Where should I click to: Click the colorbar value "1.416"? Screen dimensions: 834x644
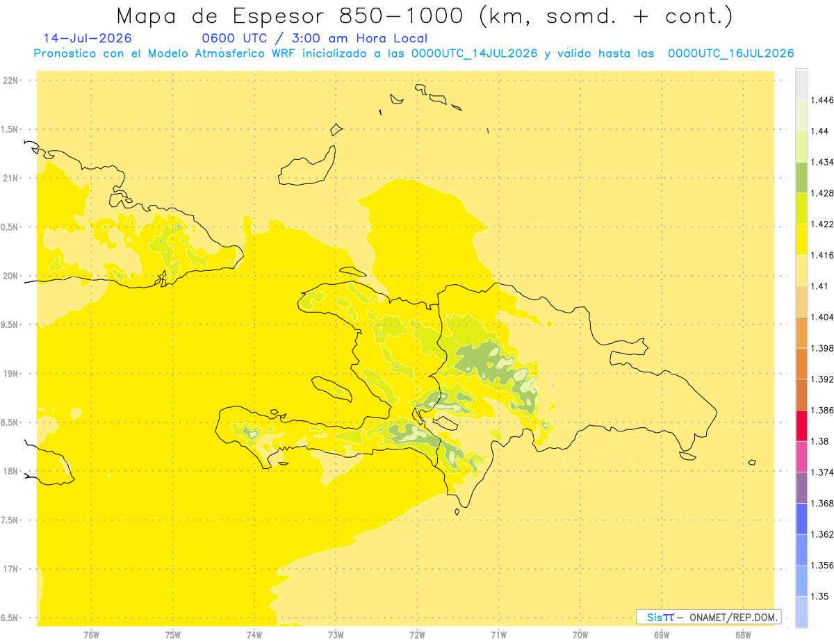pos(822,255)
